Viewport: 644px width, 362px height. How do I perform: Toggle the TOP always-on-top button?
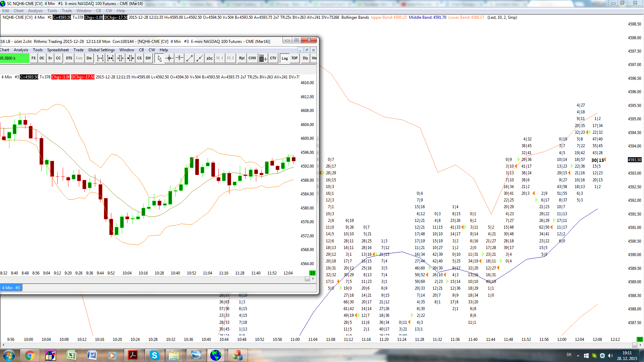(x=294, y=58)
